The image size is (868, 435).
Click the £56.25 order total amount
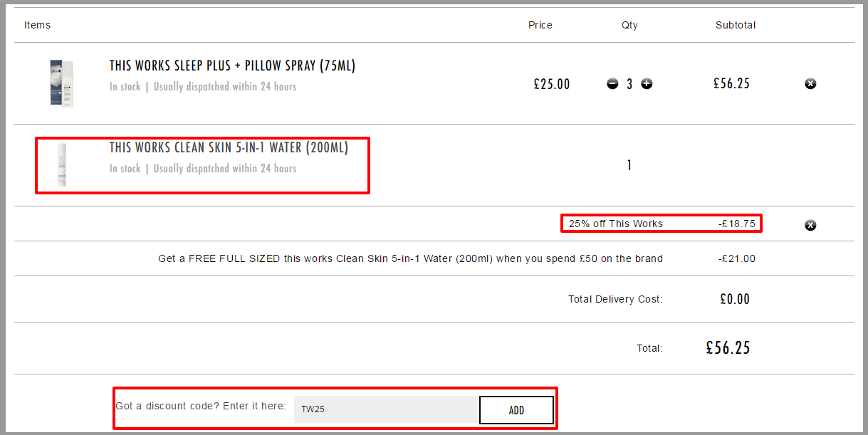(728, 347)
